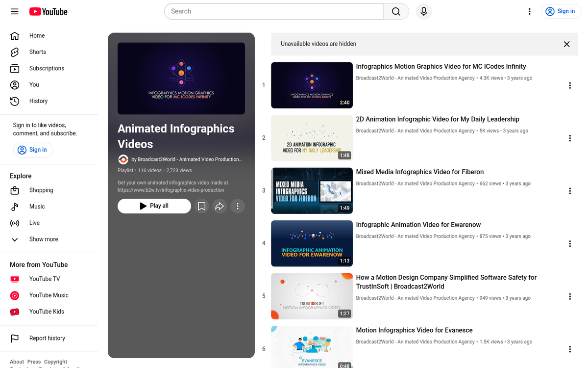Open options menu for the Fiberon video

[570, 191]
